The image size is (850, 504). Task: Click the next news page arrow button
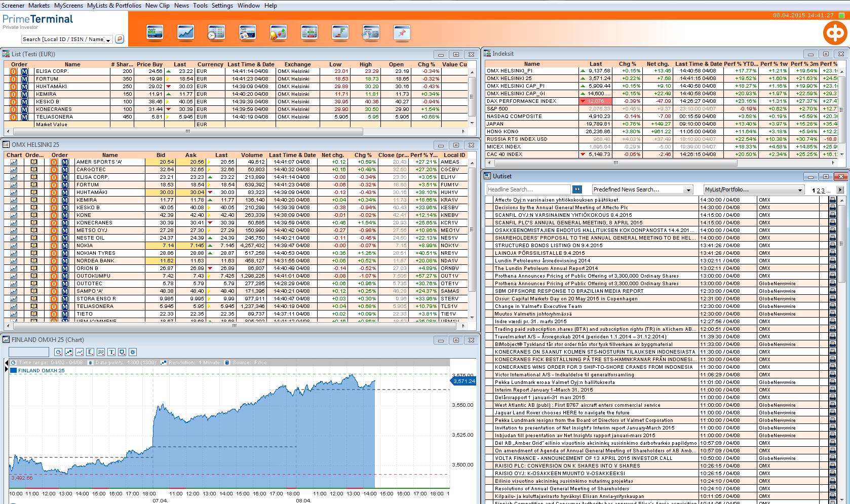pyautogui.click(x=840, y=190)
